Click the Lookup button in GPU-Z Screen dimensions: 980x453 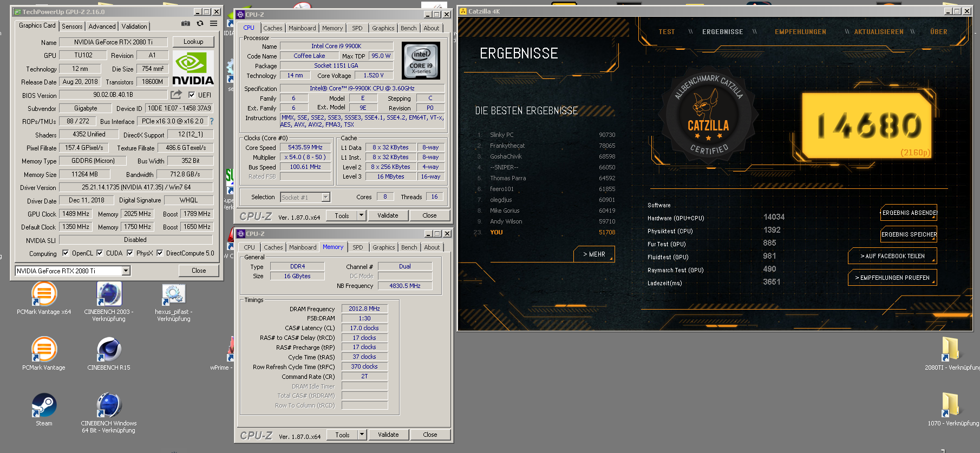click(x=193, y=42)
